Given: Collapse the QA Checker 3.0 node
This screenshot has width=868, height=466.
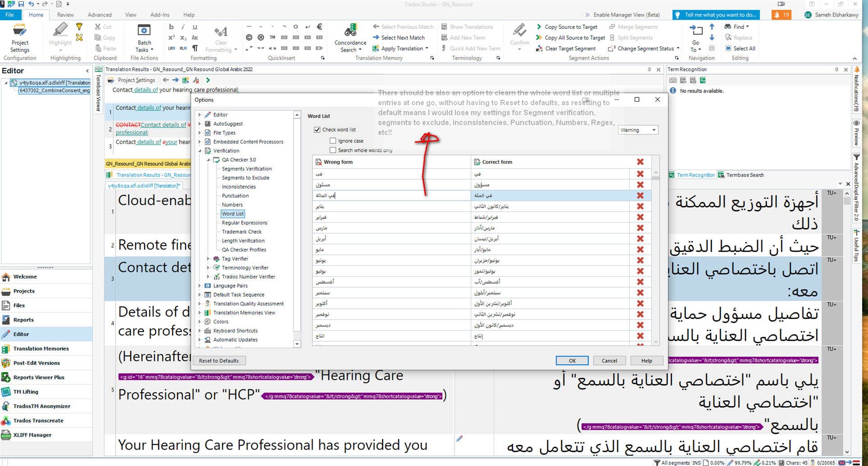Looking at the screenshot, I should pyautogui.click(x=208, y=160).
